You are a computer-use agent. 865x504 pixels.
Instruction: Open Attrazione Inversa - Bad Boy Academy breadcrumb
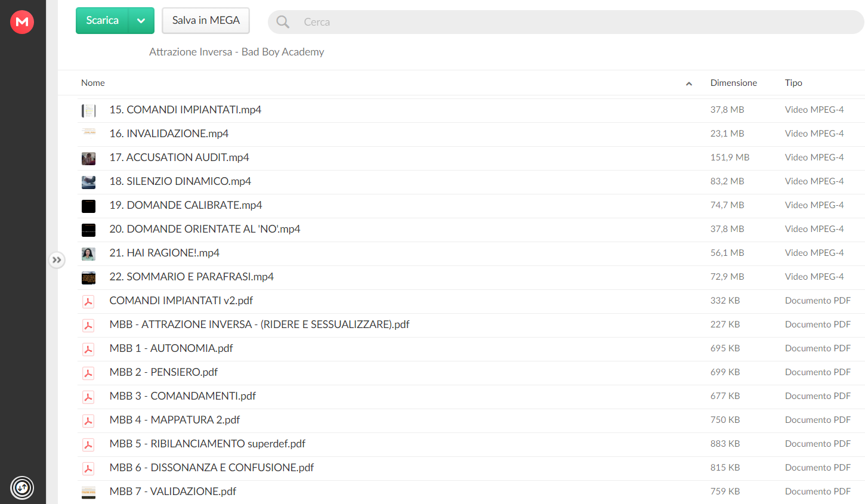click(x=236, y=52)
